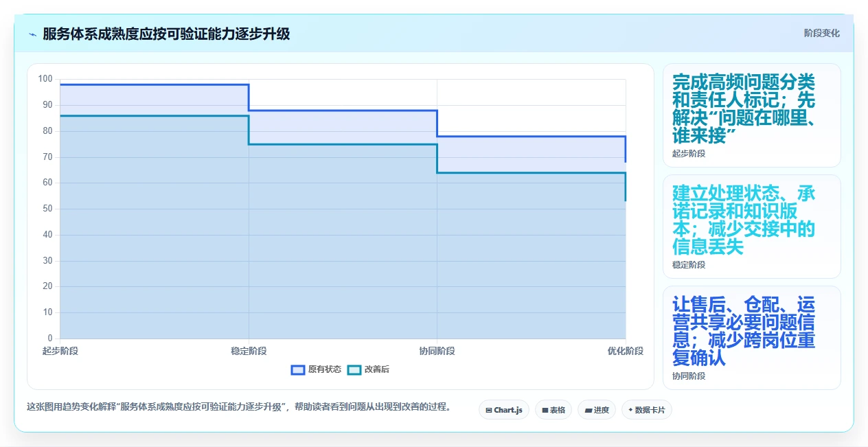Toggle the 改善后 legend item
Image resolution: width=868 pixels, height=447 pixels.
point(368,369)
